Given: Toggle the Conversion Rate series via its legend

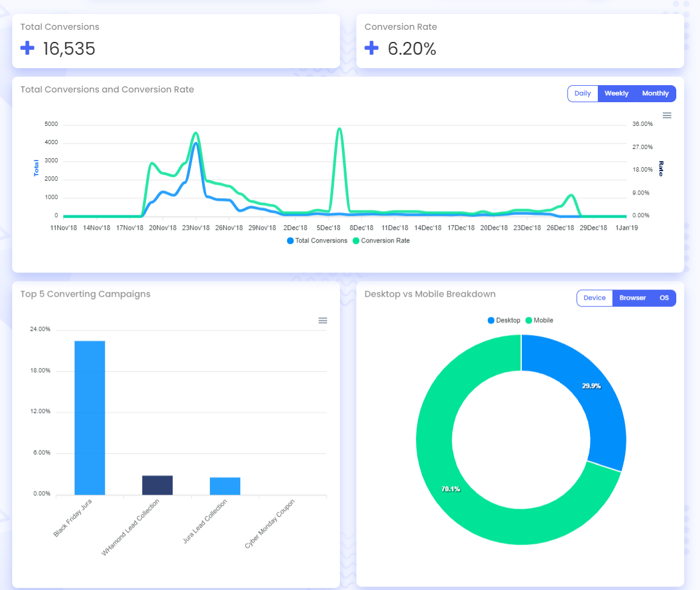Looking at the screenshot, I should [381, 241].
